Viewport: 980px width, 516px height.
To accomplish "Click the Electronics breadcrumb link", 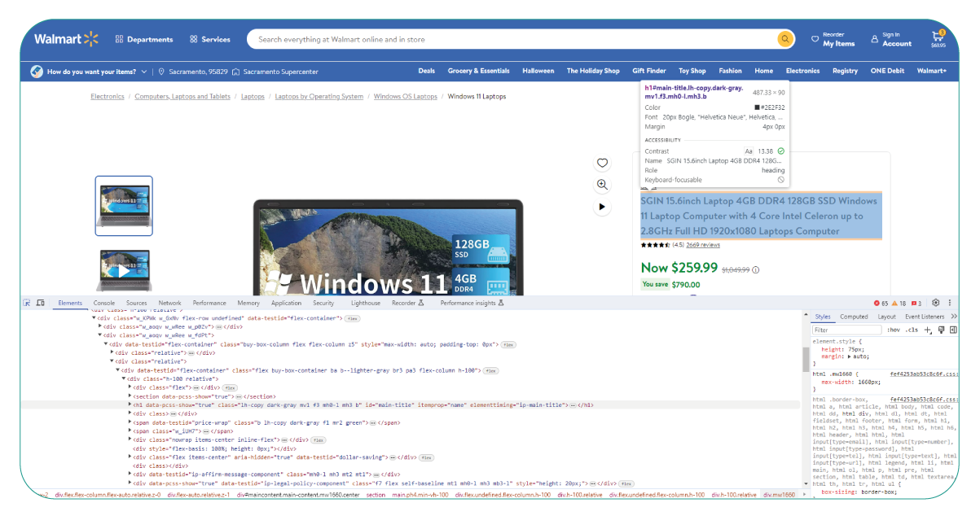I will click(108, 96).
